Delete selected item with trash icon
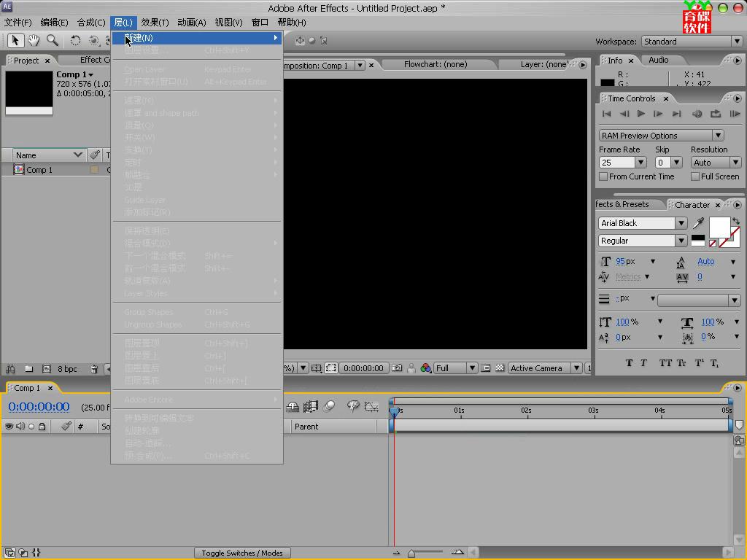Viewport: 747px width, 560px height. point(94,368)
